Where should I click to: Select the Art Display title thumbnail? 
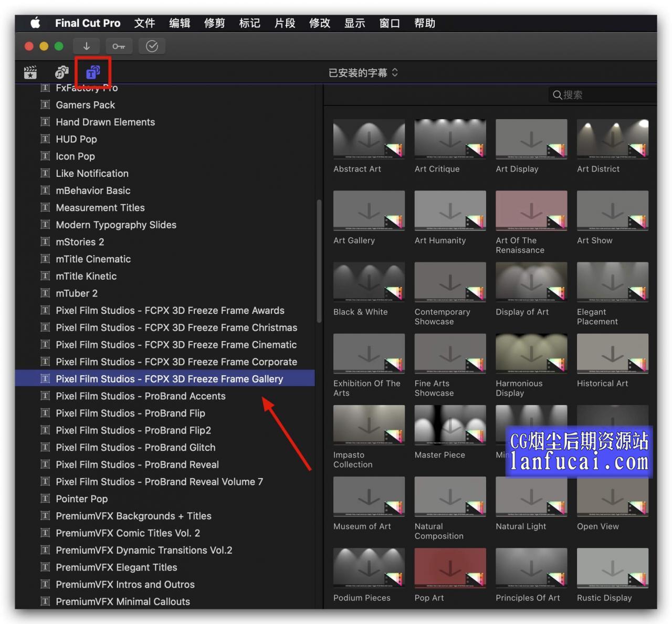[531, 139]
